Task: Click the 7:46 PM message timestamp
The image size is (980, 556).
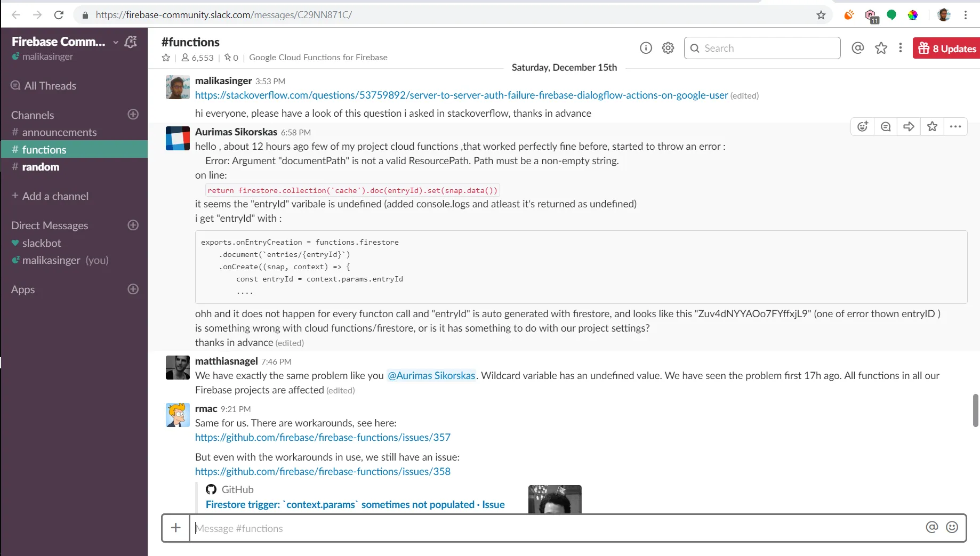Action: [x=276, y=361]
